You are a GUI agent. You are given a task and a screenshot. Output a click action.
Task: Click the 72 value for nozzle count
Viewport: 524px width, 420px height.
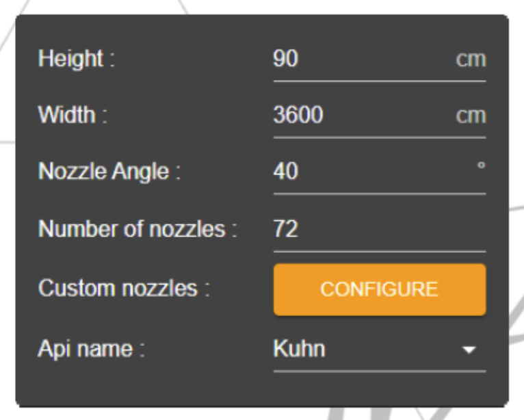click(x=286, y=228)
